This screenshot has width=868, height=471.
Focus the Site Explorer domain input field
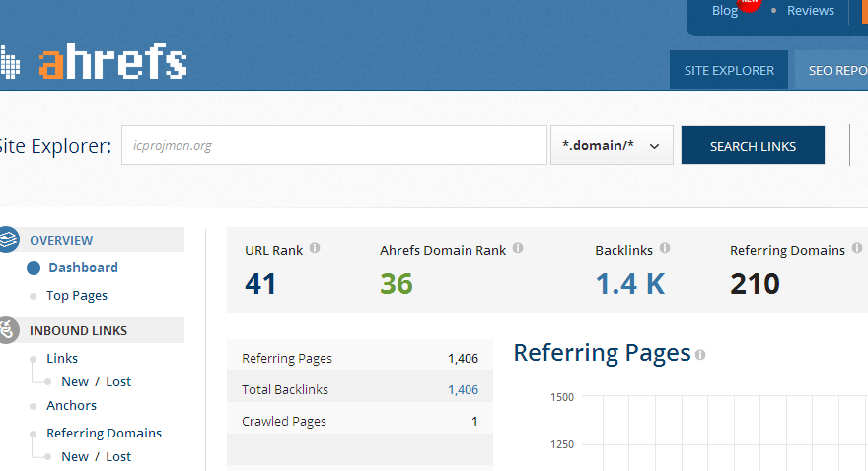[334, 145]
